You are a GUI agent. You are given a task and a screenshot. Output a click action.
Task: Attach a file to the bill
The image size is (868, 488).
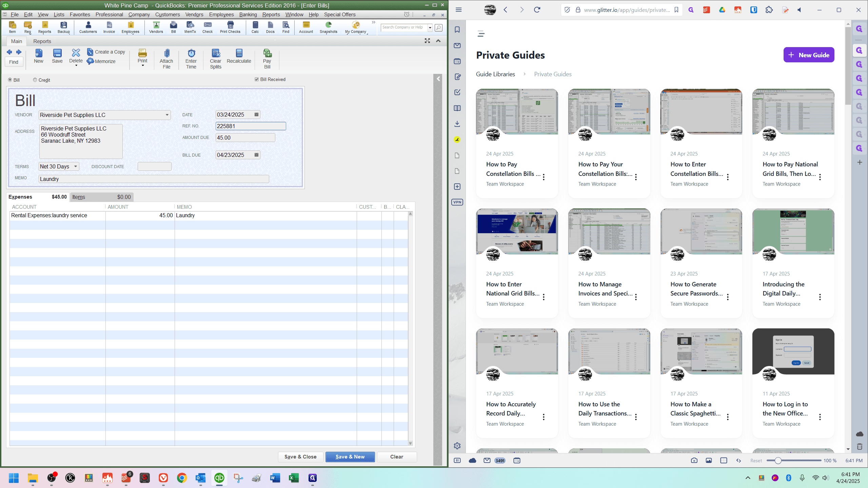[166, 59]
